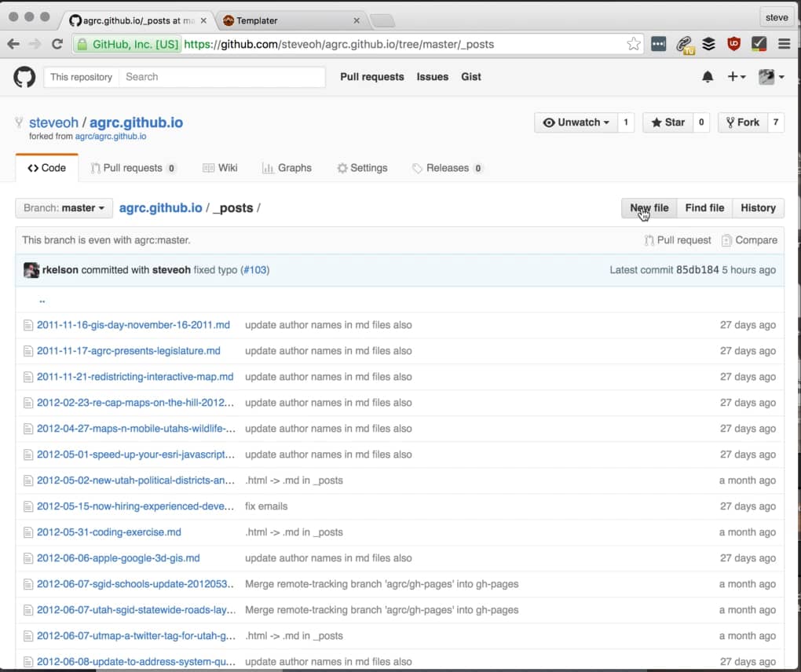Image resolution: width=801 pixels, height=672 pixels.
Task: Open the user avatar dropdown
Action: [771, 77]
